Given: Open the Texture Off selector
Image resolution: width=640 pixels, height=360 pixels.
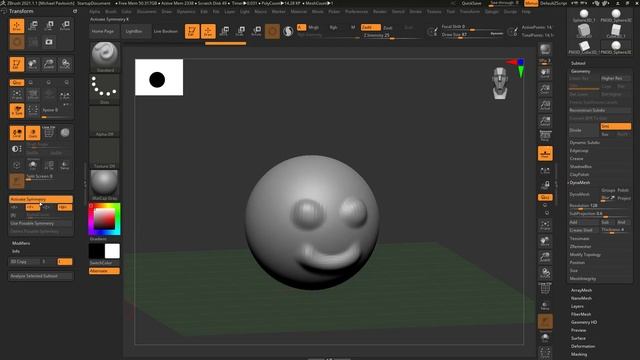Looking at the screenshot, I should pyautogui.click(x=105, y=153).
